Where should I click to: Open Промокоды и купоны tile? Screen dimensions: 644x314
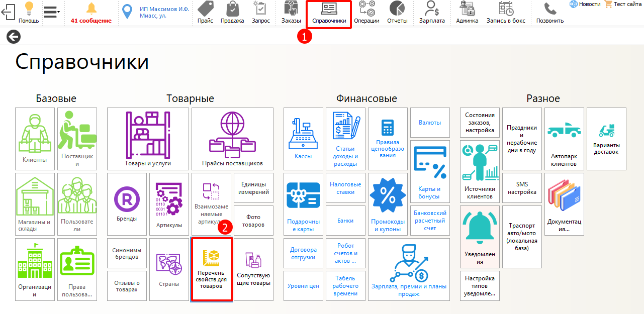click(388, 204)
